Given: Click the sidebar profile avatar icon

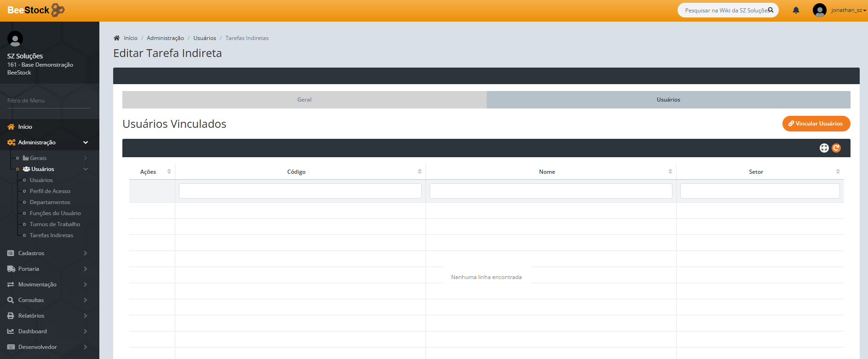Looking at the screenshot, I should coord(15,39).
